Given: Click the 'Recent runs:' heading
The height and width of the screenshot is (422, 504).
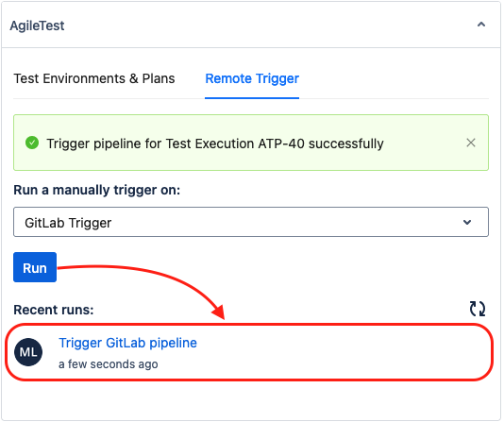Looking at the screenshot, I should click(54, 310).
